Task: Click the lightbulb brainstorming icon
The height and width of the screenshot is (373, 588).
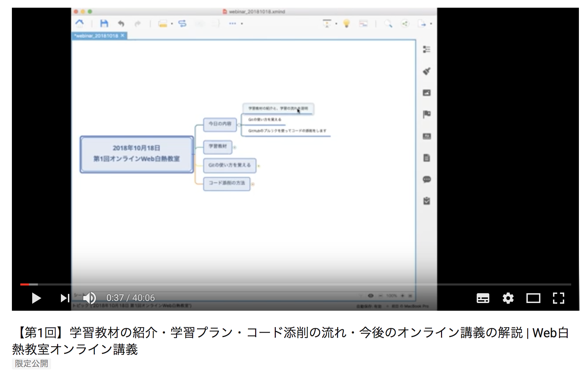Action: click(x=346, y=23)
